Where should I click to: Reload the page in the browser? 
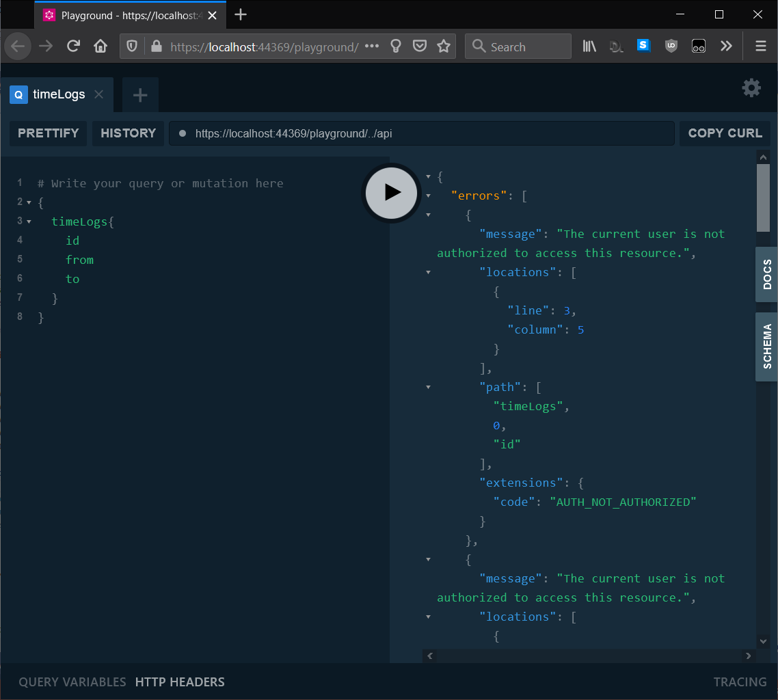click(x=73, y=46)
